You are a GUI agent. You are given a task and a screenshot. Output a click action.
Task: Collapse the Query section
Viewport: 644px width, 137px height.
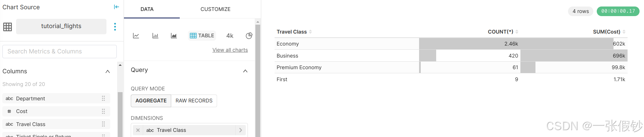pos(245,71)
